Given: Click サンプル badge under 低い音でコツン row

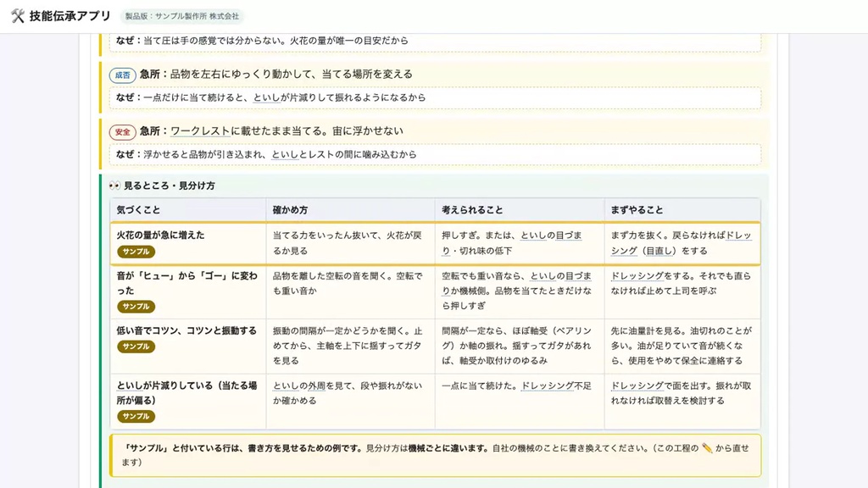Looking at the screenshot, I should coord(136,347).
